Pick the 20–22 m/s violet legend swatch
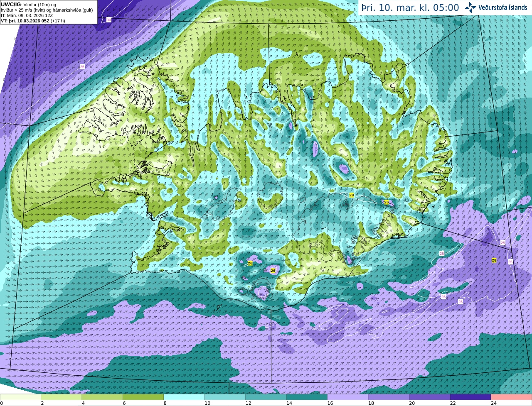 430,397
